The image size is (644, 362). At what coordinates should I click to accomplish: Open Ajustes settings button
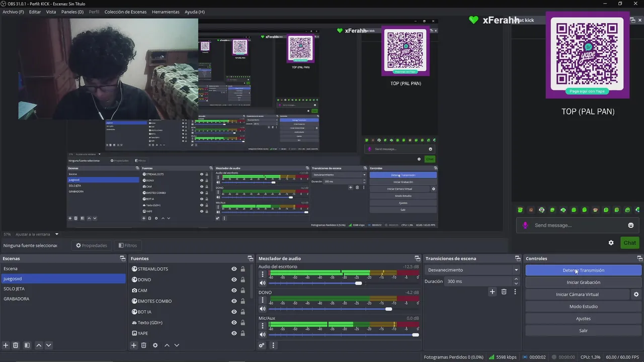pos(584,319)
